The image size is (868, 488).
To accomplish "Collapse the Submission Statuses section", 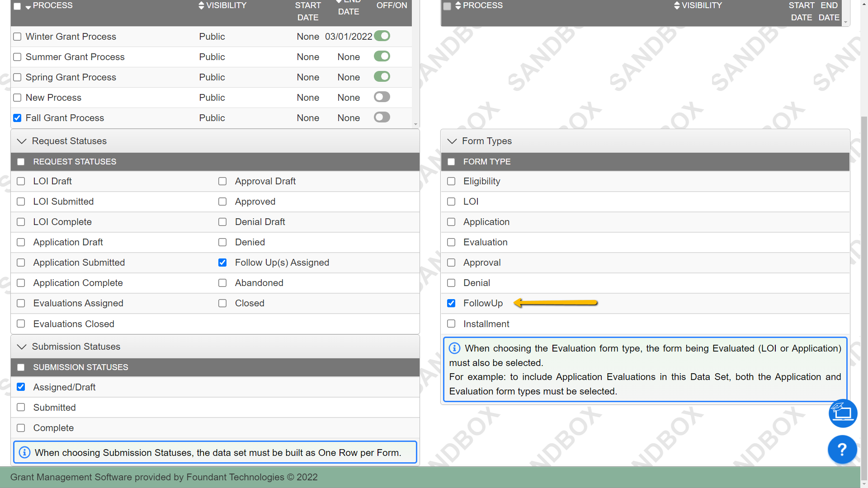I will click(22, 347).
